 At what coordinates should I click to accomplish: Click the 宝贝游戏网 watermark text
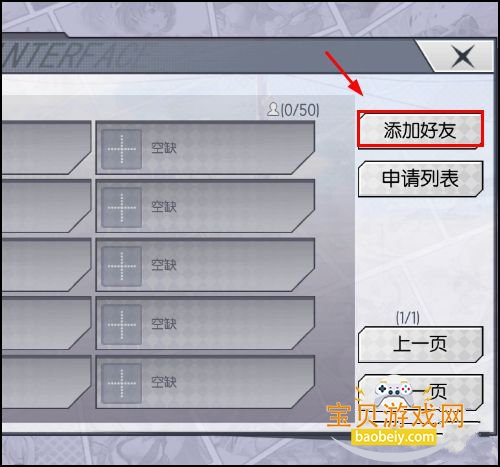pos(395,415)
